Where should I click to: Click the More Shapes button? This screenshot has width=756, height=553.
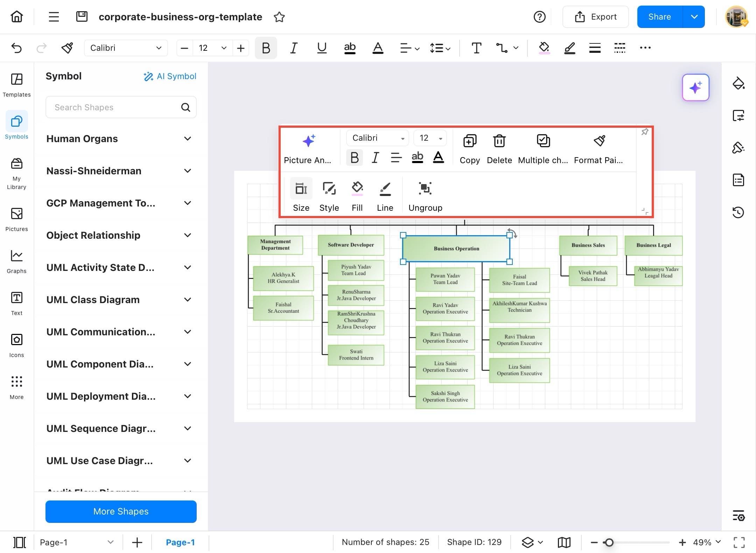tap(120, 511)
